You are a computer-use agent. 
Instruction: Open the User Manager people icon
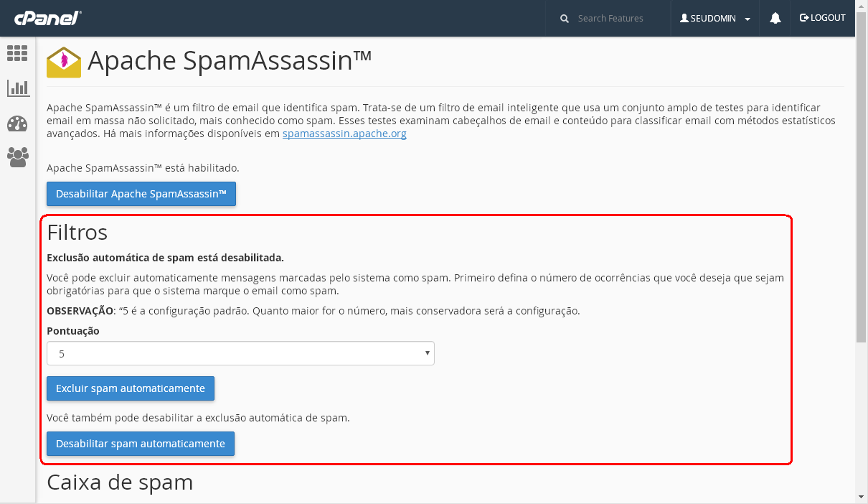point(17,157)
